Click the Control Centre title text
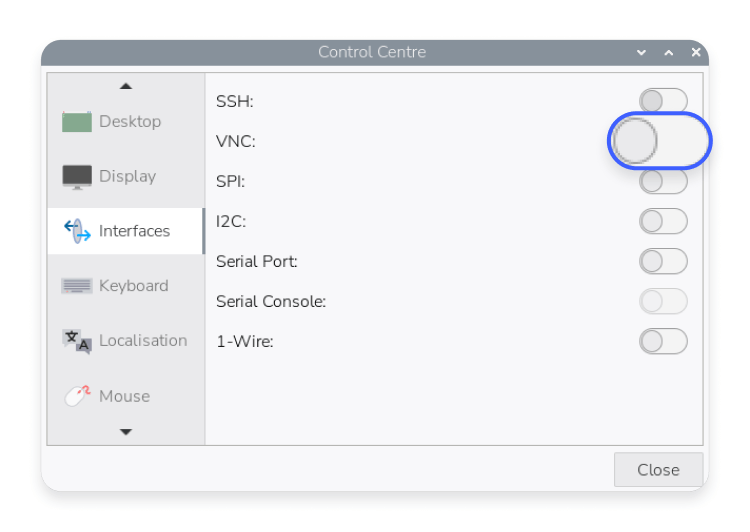This screenshot has height=532, width=750. 372,52
